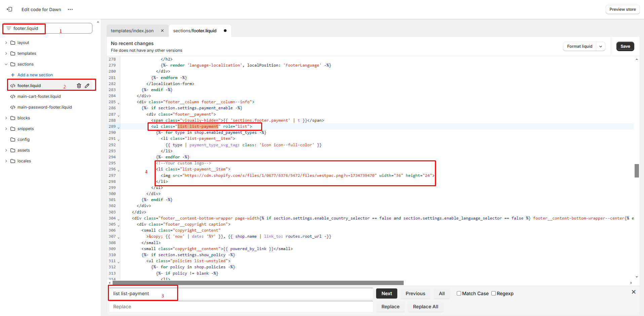This screenshot has width=644, height=316.
Task: Click the file search field with footer.liquid
Action: (x=47, y=28)
